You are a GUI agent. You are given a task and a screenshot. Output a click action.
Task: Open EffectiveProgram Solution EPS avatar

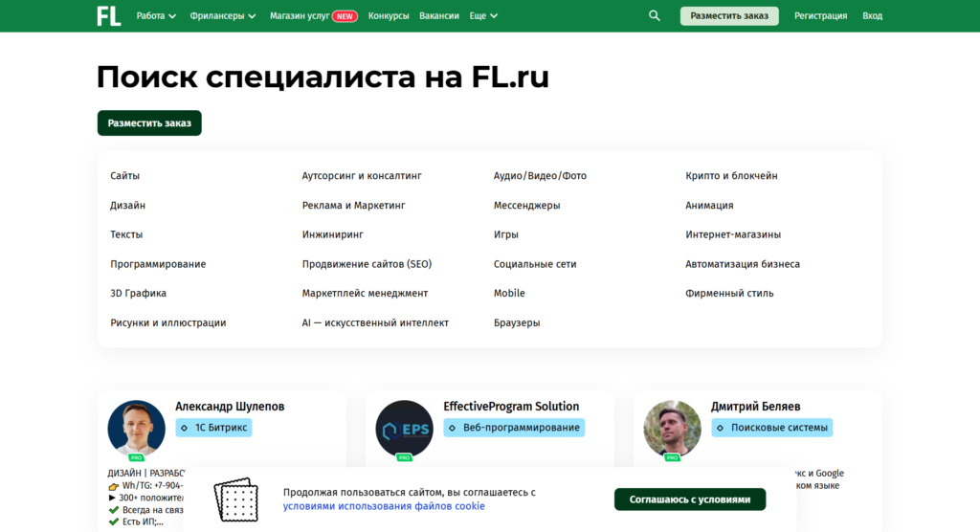pos(405,429)
